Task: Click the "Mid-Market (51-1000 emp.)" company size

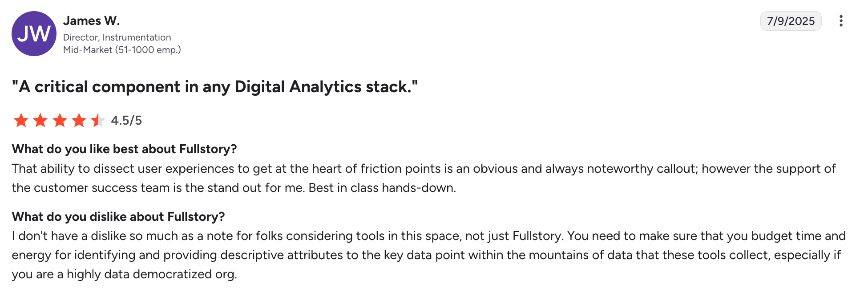Action: [122, 50]
